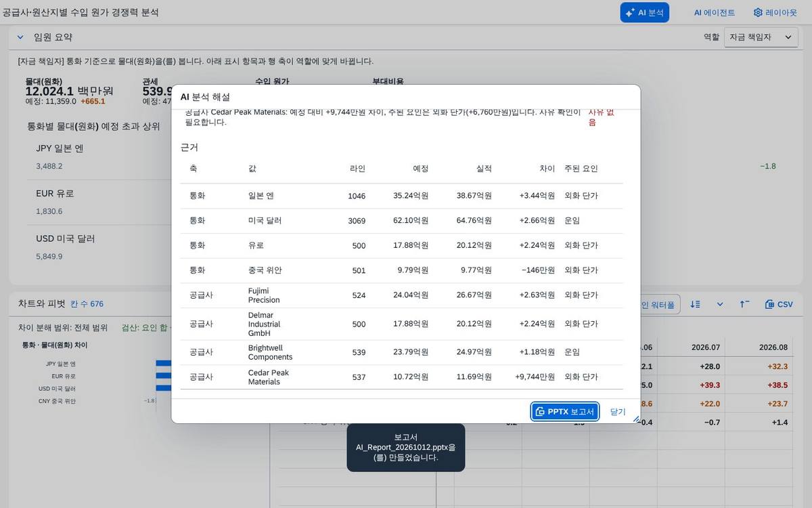812x508 pixels.
Task: Click the 주된 요인 column header
Action: 581,169
